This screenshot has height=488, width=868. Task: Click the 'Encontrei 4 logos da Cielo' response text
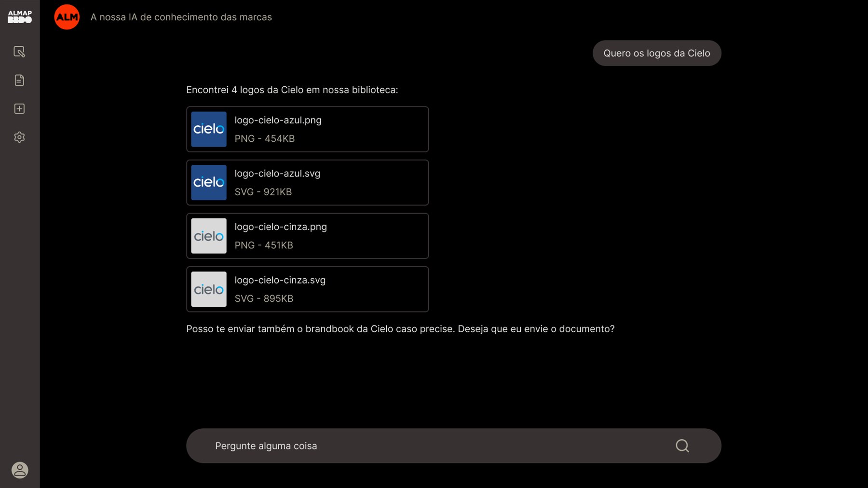tap(292, 90)
